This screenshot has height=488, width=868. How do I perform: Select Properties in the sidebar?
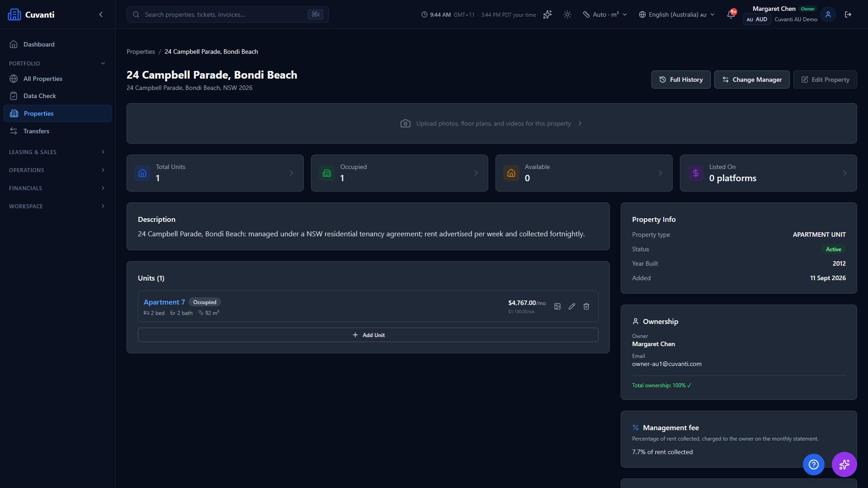[x=57, y=113]
